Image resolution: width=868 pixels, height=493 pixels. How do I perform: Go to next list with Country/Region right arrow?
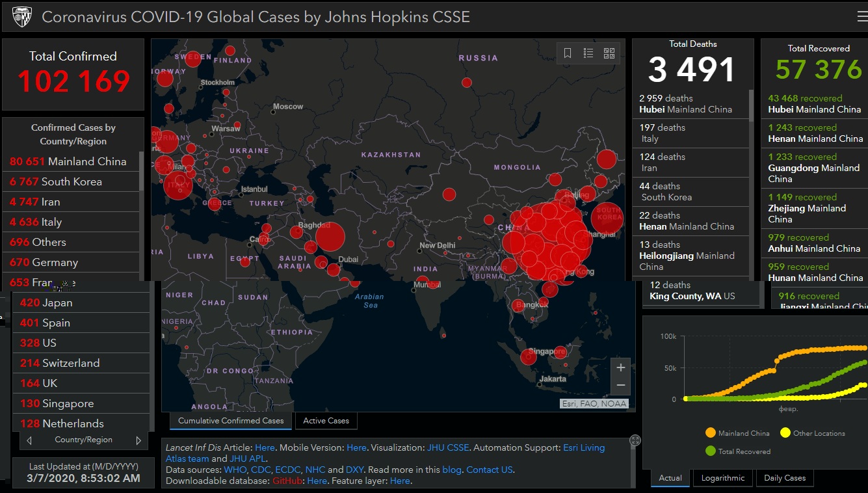click(138, 440)
